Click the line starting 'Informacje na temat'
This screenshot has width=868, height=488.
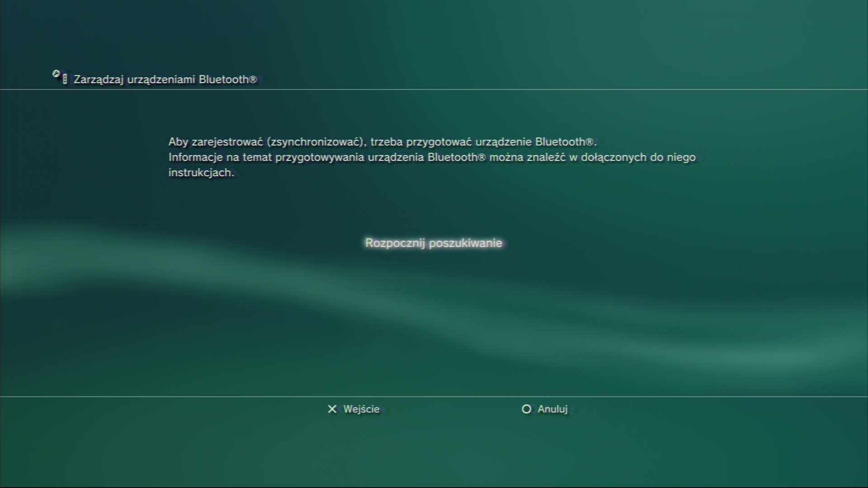pos(432,157)
